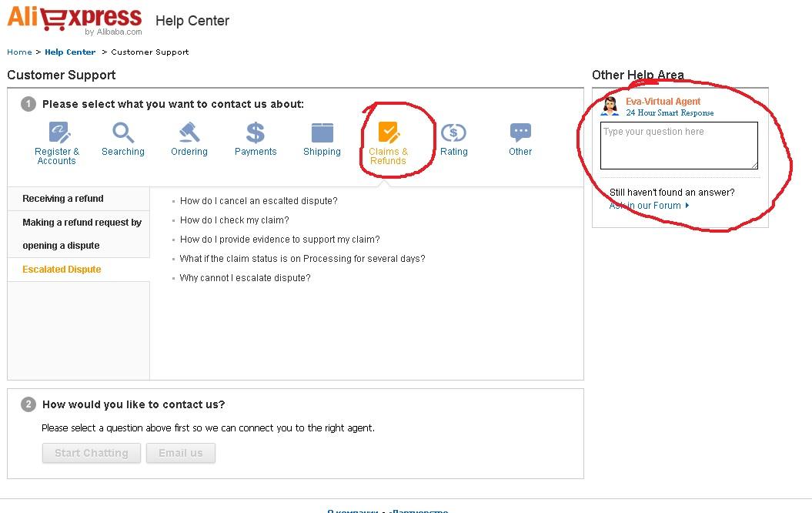Click the Eva Virtual Agent avatar
Viewport: 812px width, 513px height.
click(610, 106)
